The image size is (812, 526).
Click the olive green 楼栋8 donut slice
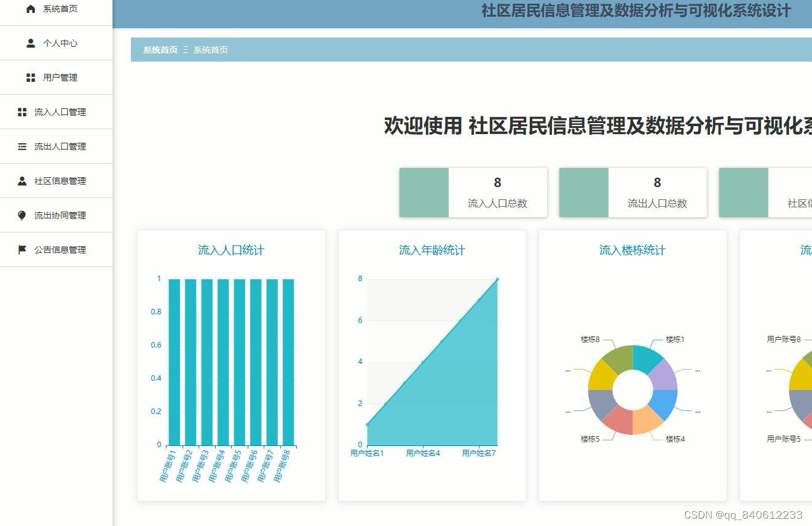620,358
